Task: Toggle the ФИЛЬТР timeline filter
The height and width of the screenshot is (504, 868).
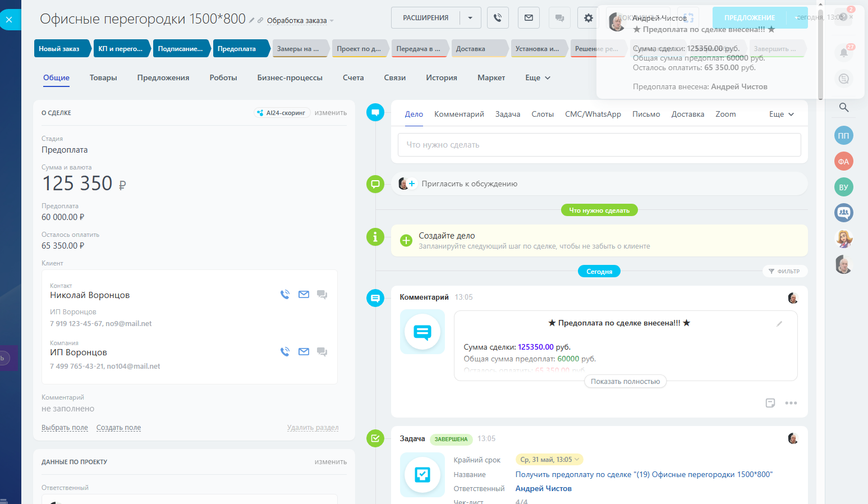Action: click(784, 271)
